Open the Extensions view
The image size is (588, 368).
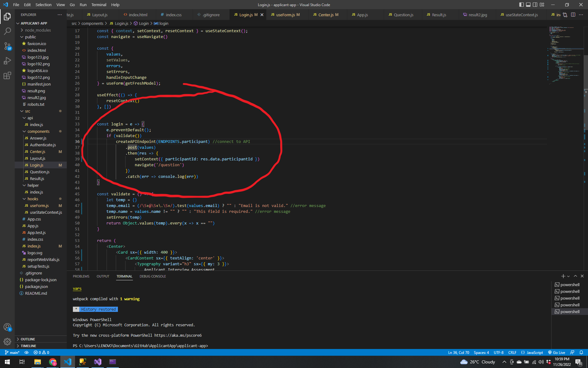(7, 75)
